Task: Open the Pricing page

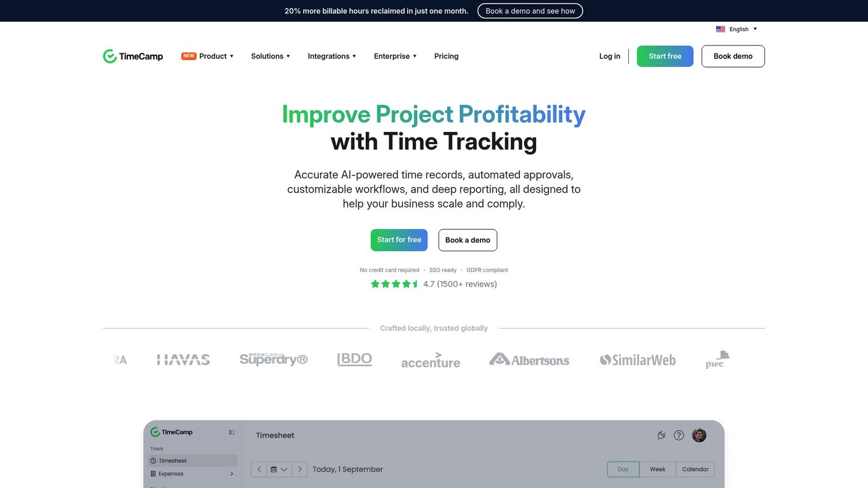Action: pyautogui.click(x=446, y=56)
